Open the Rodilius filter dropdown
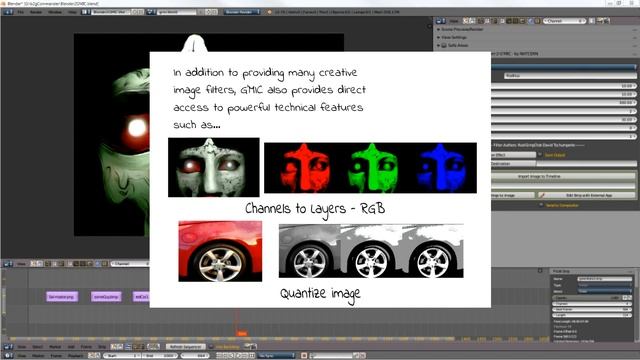This screenshot has width=640, height=360. (570, 76)
